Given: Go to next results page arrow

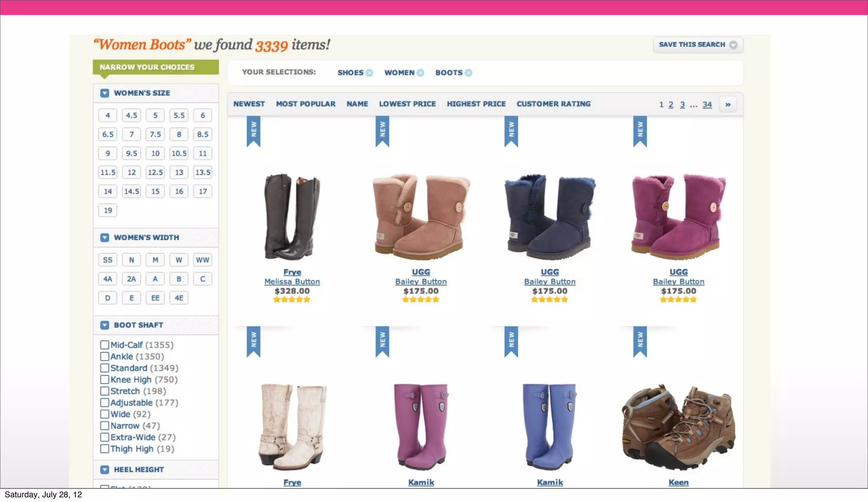Looking at the screenshot, I should (x=728, y=104).
